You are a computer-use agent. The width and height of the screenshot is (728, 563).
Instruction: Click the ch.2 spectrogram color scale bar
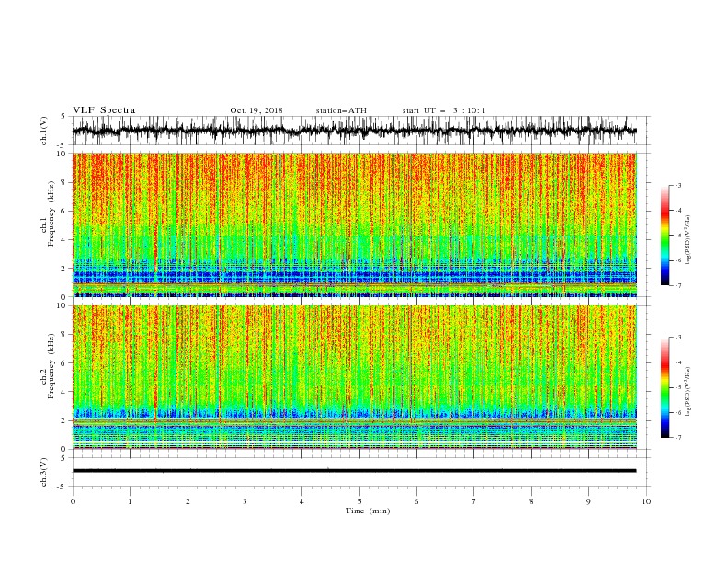point(665,387)
